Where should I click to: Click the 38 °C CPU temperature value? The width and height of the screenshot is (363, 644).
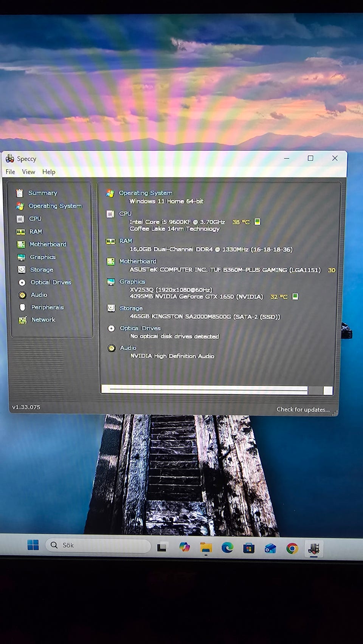241,222
